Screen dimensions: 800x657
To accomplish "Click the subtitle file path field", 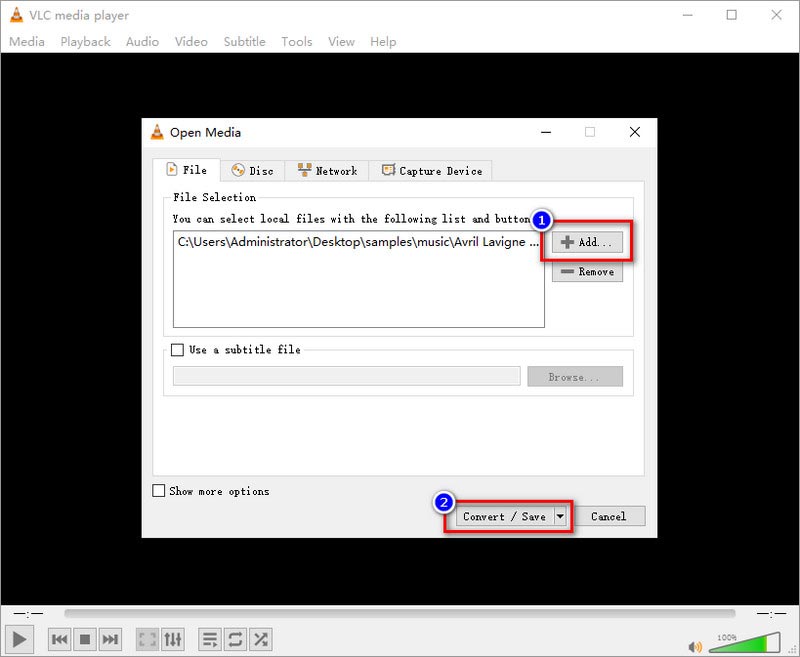I will coord(346,376).
